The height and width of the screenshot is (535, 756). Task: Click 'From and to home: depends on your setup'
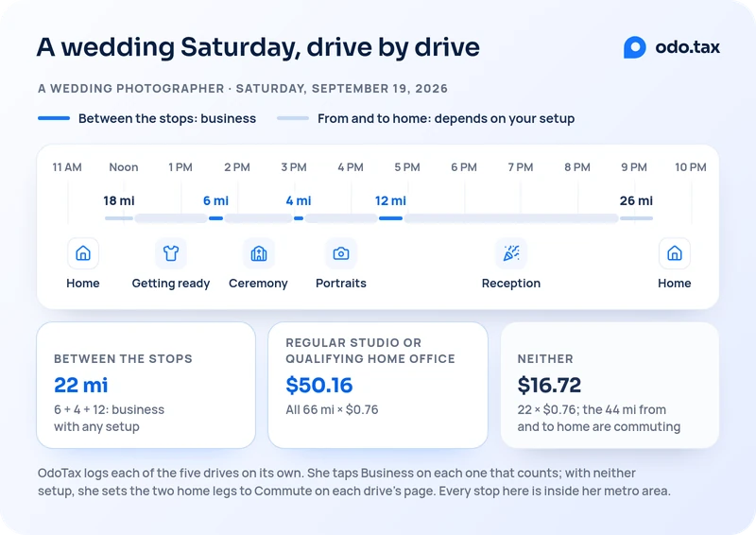tap(446, 119)
